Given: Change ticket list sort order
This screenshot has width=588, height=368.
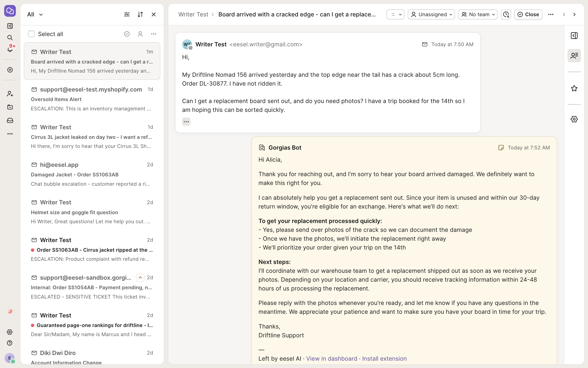Looking at the screenshot, I should click(x=140, y=14).
